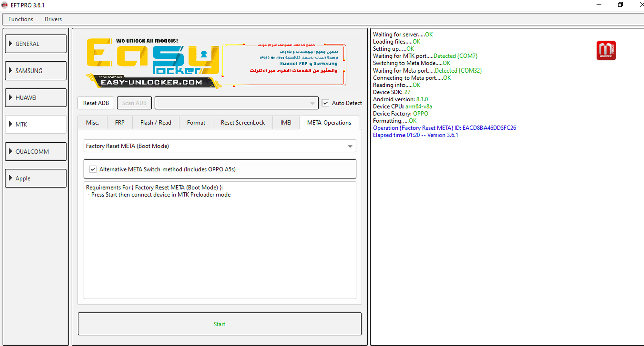Screen dimensions: 644x346
Task: Switch to the Reset ScreenLock tab
Action: 243,122
